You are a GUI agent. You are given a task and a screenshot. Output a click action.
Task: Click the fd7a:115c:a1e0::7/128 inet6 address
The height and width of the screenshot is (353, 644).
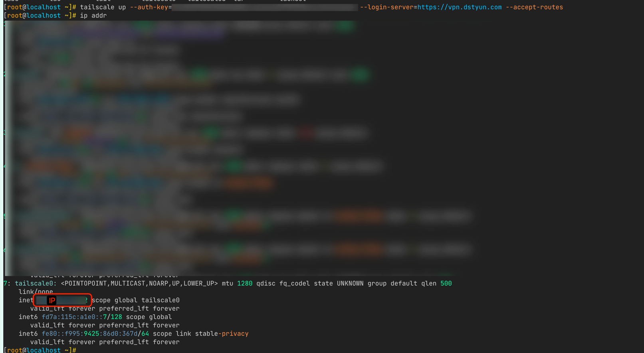point(81,317)
